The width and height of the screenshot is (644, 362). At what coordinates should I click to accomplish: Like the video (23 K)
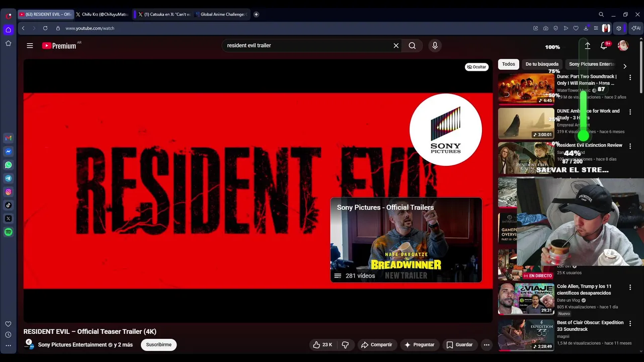click(322, 345)
